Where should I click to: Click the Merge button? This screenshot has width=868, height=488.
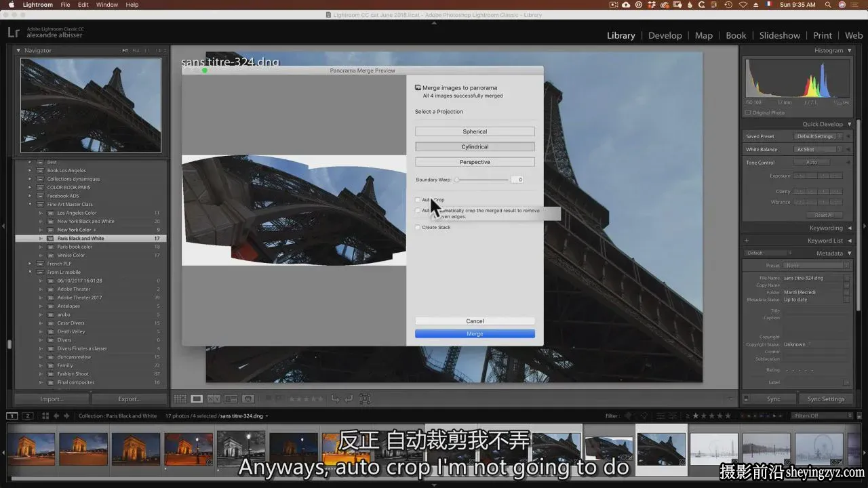(475, 333)
